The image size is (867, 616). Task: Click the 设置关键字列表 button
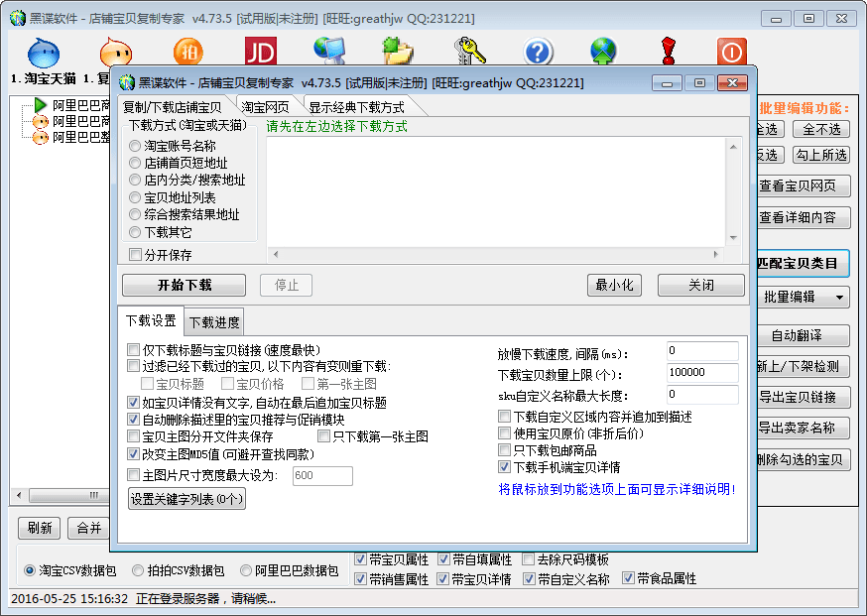[x=186, y=499]
